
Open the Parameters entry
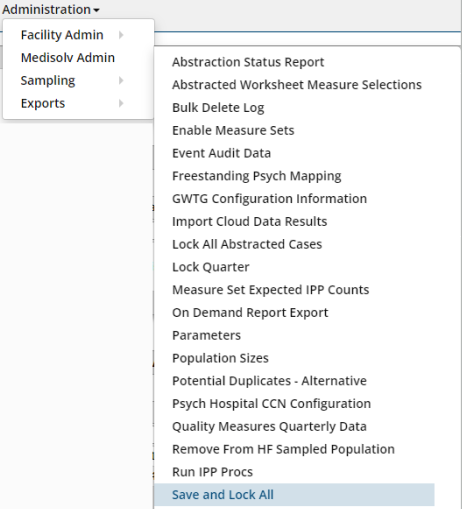tap(206, 335)
